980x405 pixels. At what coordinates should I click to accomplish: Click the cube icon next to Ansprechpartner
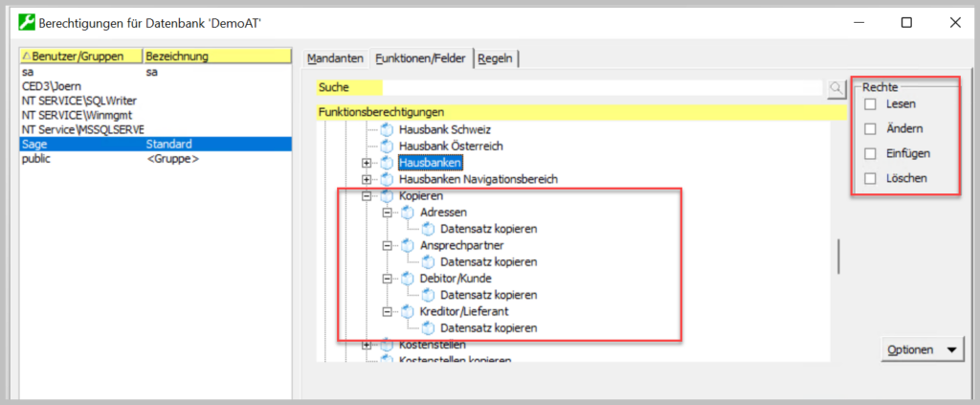pos(408,245)
